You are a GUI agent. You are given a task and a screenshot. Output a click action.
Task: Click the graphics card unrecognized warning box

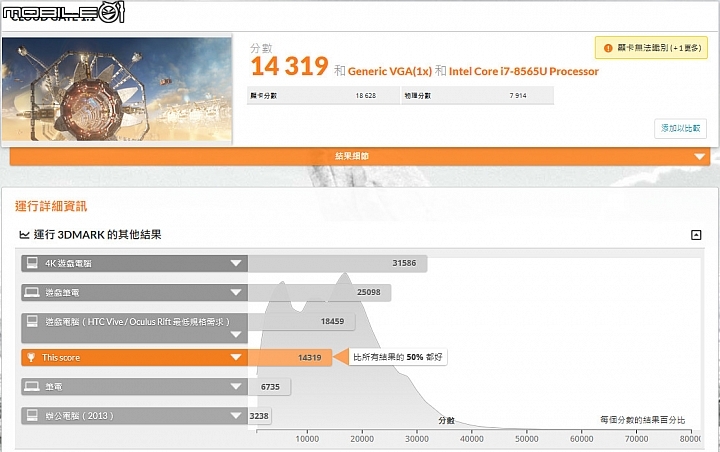tap(651, 48)
